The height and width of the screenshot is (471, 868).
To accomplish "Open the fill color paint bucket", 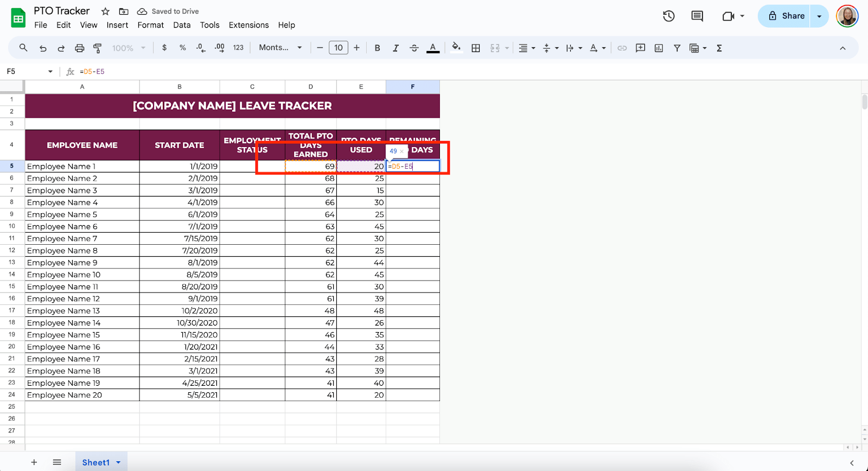I will [x=456, y=48].
